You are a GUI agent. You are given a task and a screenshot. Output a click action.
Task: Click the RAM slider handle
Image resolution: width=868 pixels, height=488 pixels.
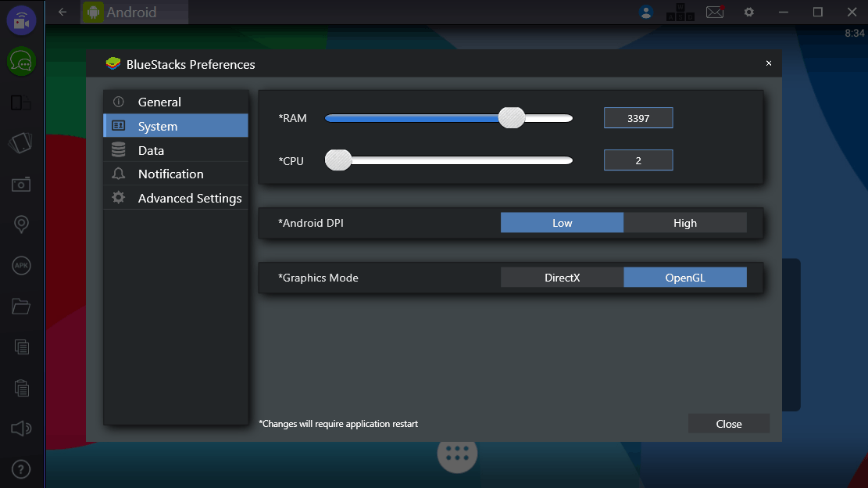[x=512, y=117]
